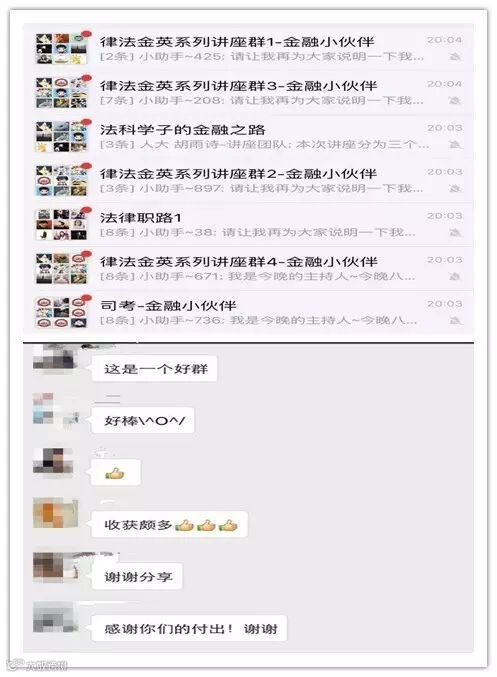Select message preview from 人大 胡雨诗
Image resolution: width=497 pixels, height=677 pixels.
264,145
